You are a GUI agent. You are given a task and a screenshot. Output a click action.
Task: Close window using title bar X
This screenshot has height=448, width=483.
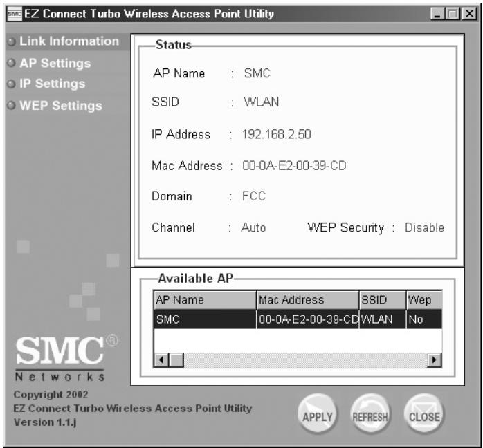(x=469, y=14)
